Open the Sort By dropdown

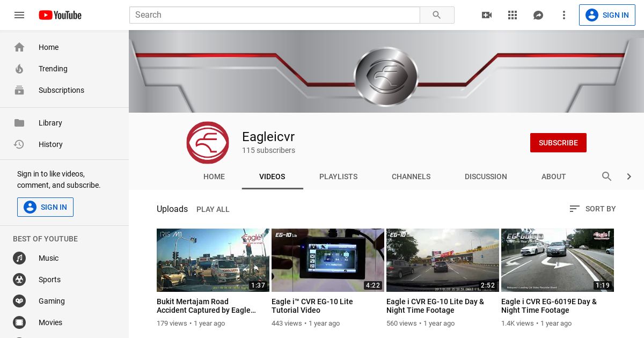(592, 209)
